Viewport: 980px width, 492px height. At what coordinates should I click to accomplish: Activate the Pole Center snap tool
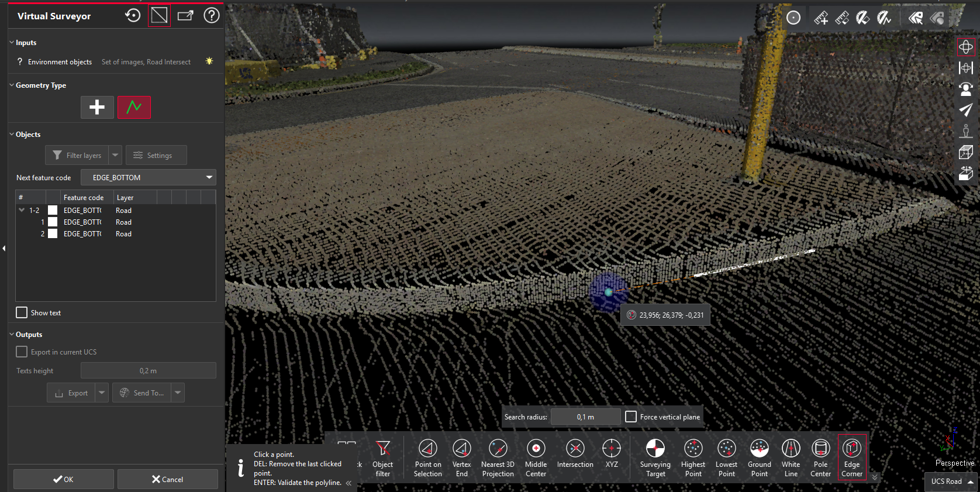pos(820,457)
